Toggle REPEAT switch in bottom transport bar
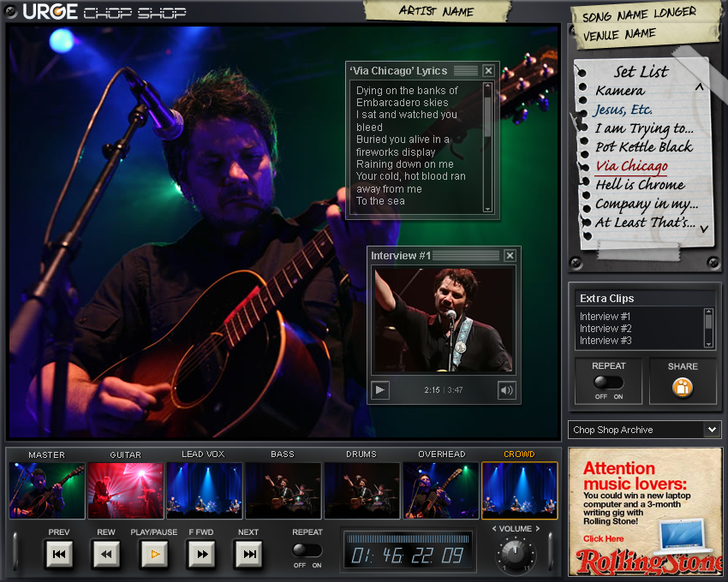Viewport: 728px width, 582px height. pos(307,550)
